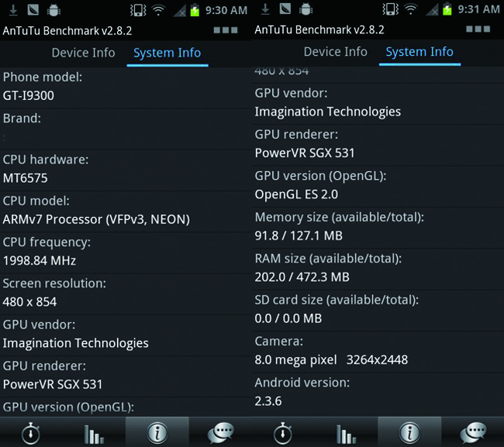Switch to Device Info tab in right screen
The height and width of the screenshot is (447, 504).
336,52
